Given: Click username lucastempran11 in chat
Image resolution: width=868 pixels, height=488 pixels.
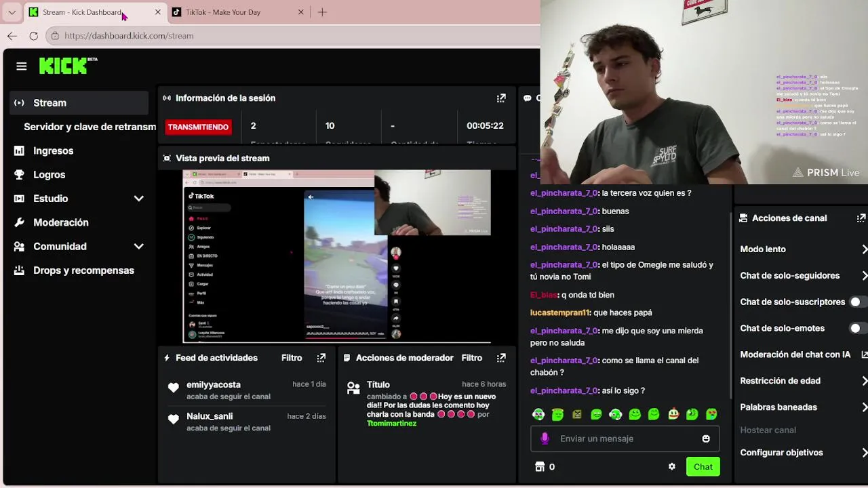Looking at the screenshot, I should (559, 312).
